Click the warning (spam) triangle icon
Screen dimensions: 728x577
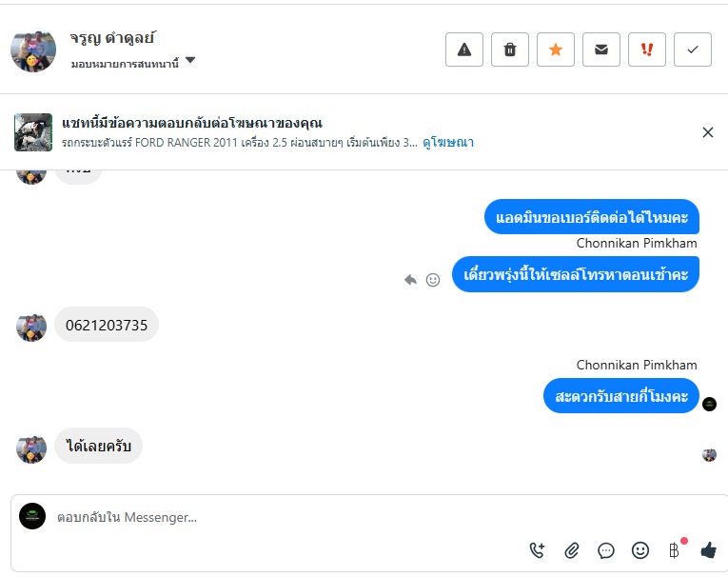point(464,50)
